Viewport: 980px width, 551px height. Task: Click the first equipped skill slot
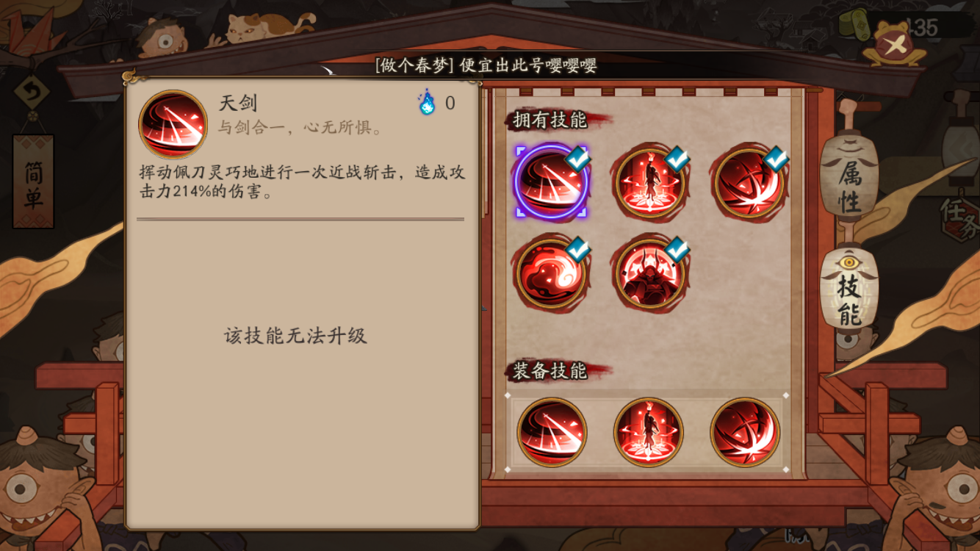pos(552,432)
